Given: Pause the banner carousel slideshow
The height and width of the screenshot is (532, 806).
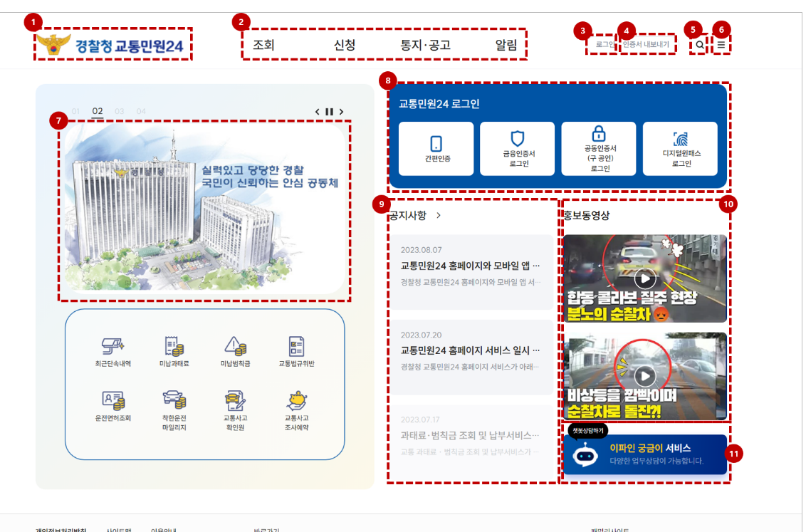Looking at the screenshot, I should (329, 112).
